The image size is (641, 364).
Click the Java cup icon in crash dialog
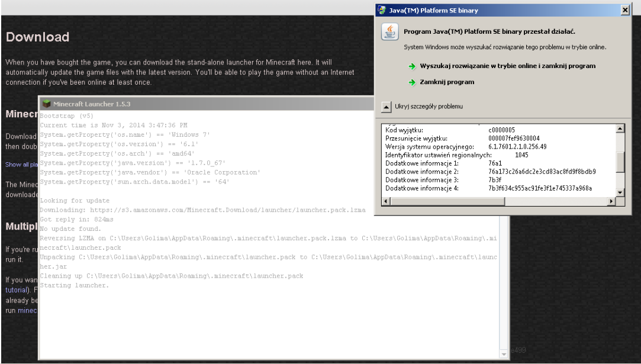coord(389,32)
